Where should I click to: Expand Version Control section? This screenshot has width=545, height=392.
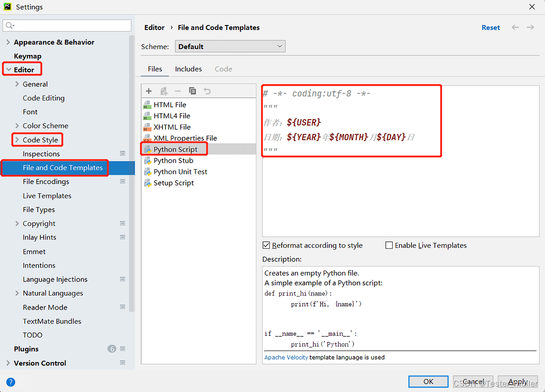(x=8, y=363)
